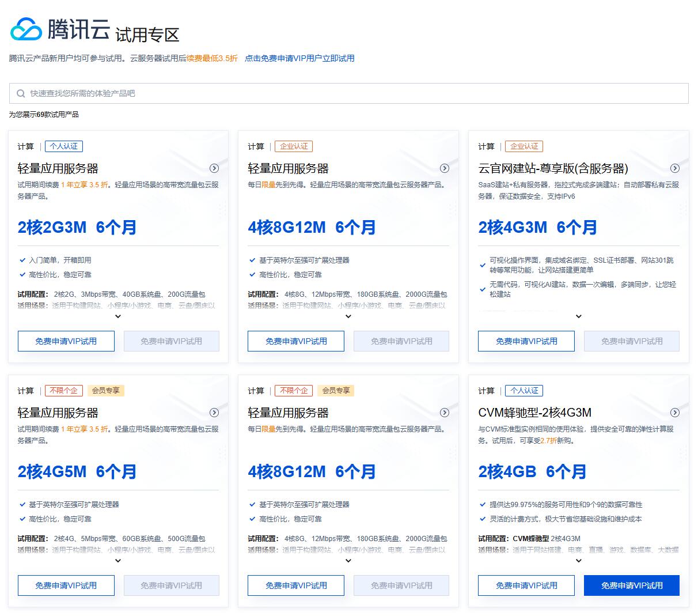The height and width of the screenshot is (616, 698).
Task: Open arrow icon on 个人认证 轻量应用服务器 2核2G3M card
Action: coord(214,168)
